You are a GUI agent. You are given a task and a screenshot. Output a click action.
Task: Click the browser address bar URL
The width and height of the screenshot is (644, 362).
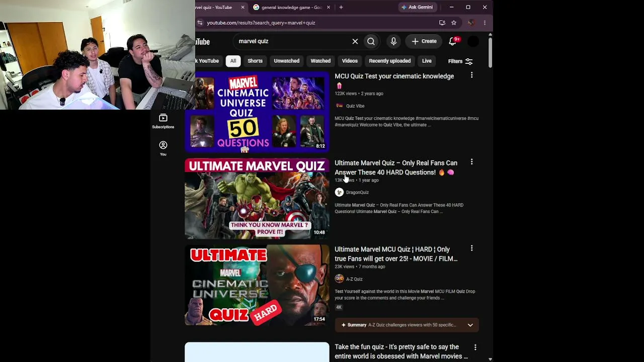click(261, 23)
